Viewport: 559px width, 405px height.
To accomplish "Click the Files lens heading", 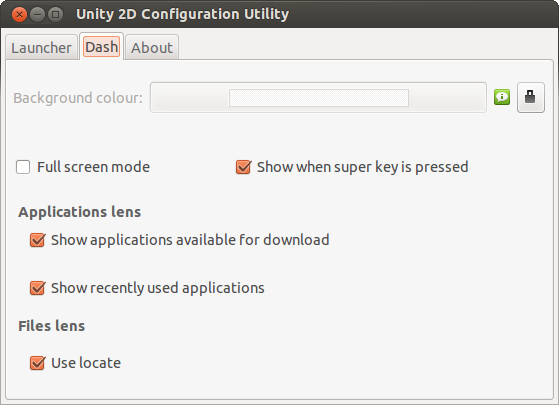I will 52,326.
